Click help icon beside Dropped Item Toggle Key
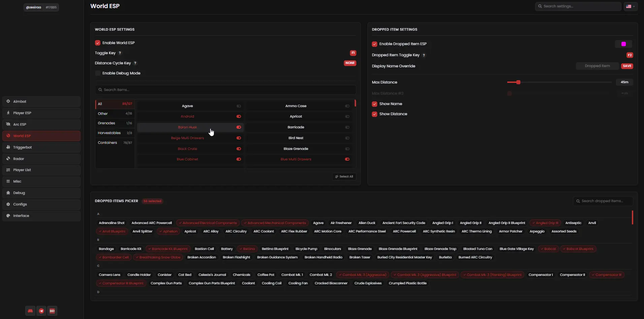644x319 pixels. 424,55
